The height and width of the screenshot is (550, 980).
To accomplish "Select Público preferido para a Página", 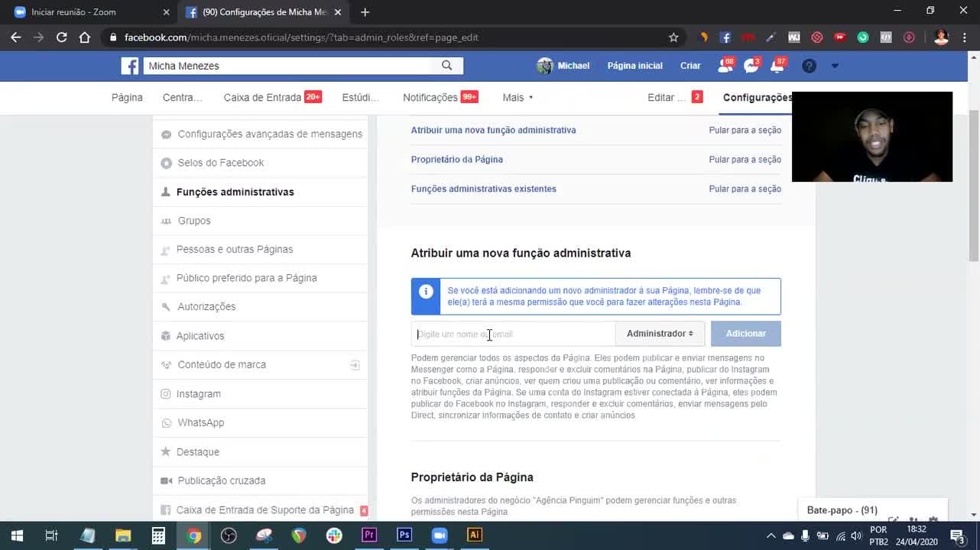I will (x=261, y=278).
